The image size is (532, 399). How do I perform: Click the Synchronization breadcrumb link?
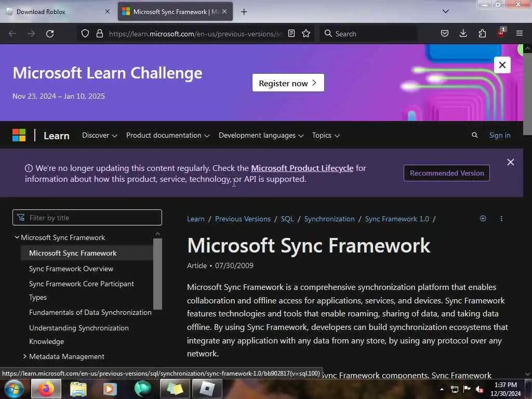tap(329, 219)
